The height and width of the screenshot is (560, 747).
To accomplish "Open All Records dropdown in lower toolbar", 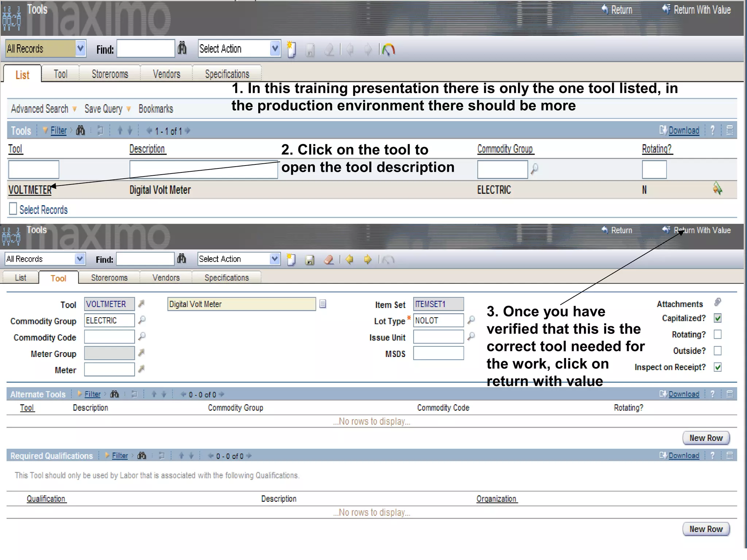I will click(x=80, y=259).
